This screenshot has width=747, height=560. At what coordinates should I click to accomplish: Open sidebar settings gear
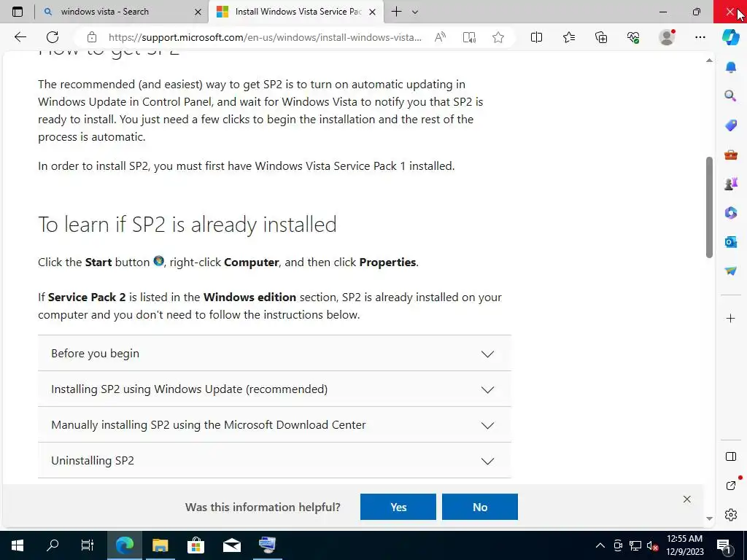(731, 515)
